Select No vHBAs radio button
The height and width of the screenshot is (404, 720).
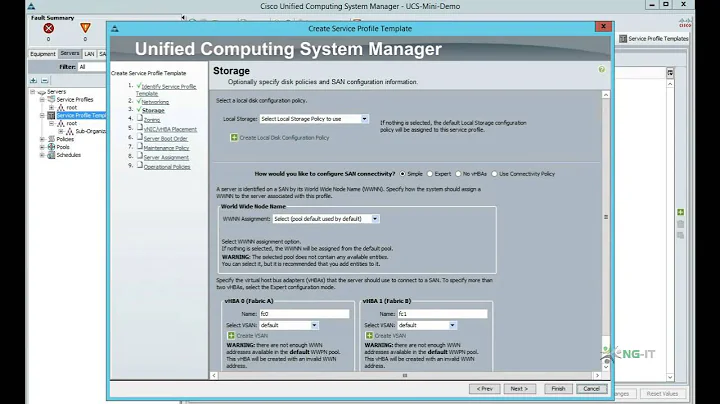pyautogui.click(x=458, y=174)
